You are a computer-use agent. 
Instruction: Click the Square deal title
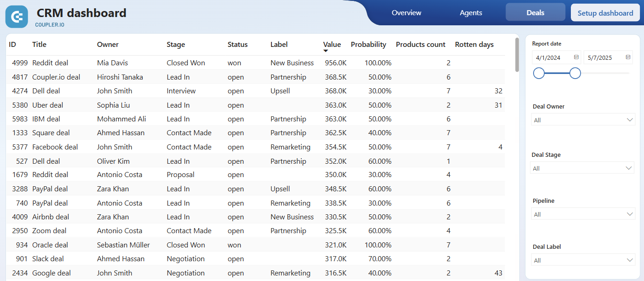pos(51,132)
